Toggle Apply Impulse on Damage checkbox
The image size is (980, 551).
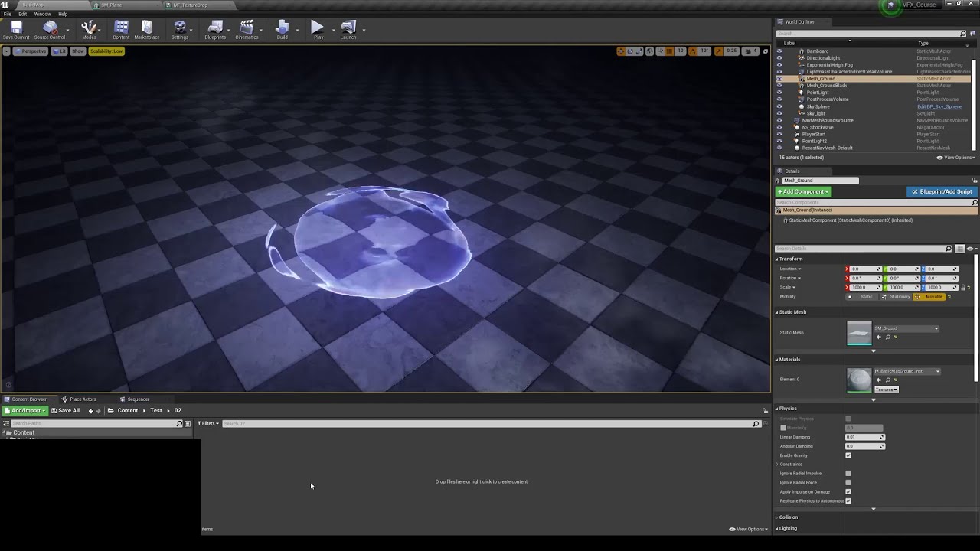coord(848,492)
